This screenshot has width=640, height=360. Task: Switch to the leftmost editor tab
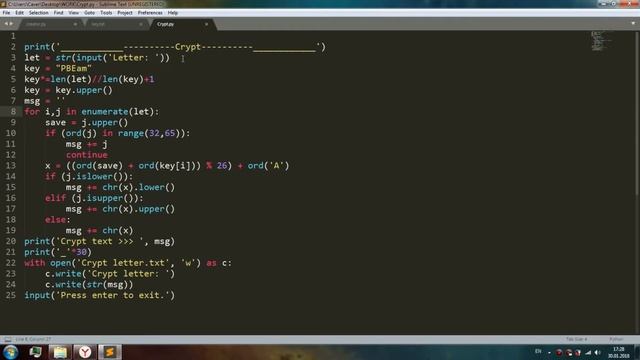click(x=50, y=24)
